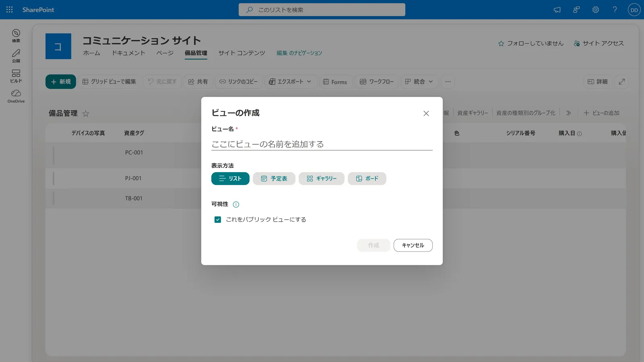Image resolution: width=644 pixels, height=362 pixels.
Task: Open the ページ navigation tab
Action: click(165, 53)
